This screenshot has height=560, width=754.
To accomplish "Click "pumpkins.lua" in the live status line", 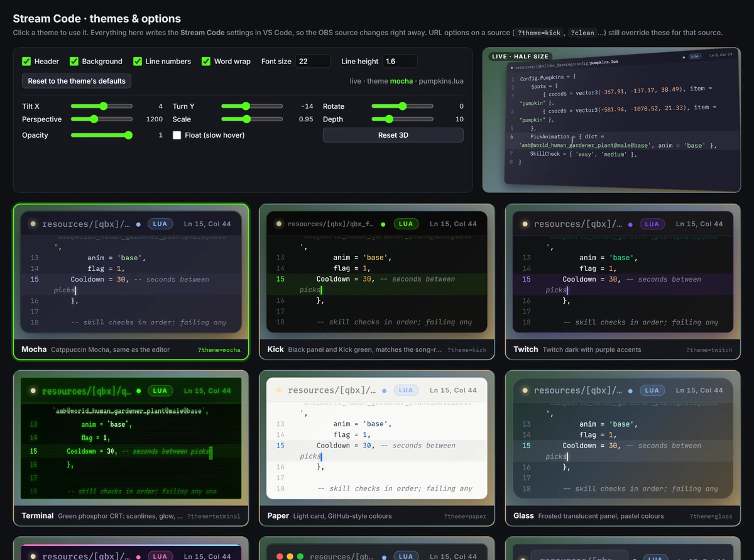I will tap(441, 81).
